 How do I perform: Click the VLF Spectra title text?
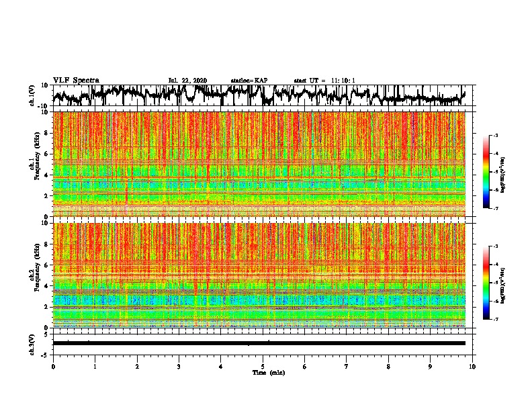tap(76, 81)
